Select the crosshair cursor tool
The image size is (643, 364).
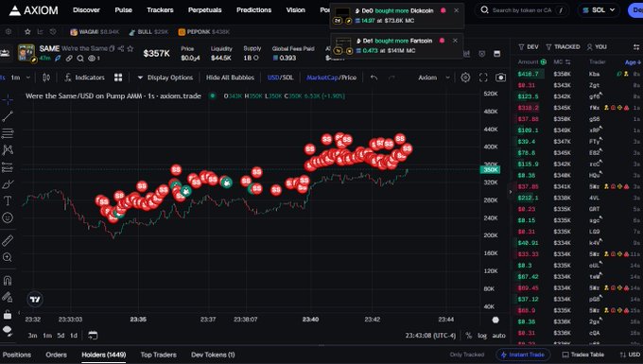point(8,99)
